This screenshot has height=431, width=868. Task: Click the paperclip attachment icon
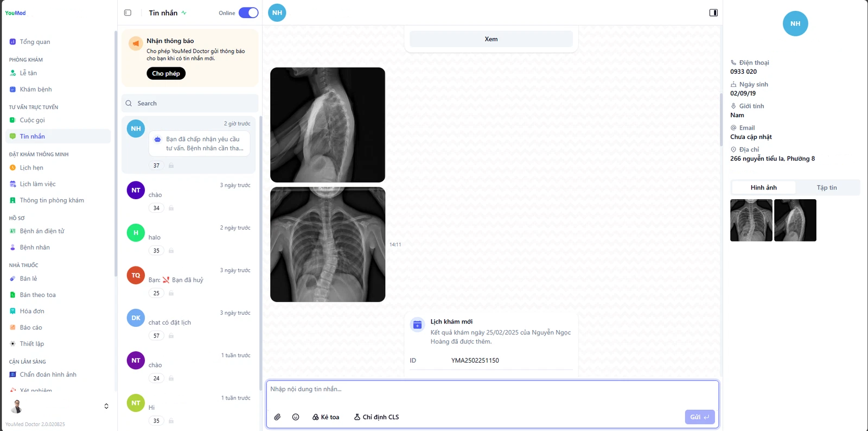pyautogui.click(x=277, y=417)
